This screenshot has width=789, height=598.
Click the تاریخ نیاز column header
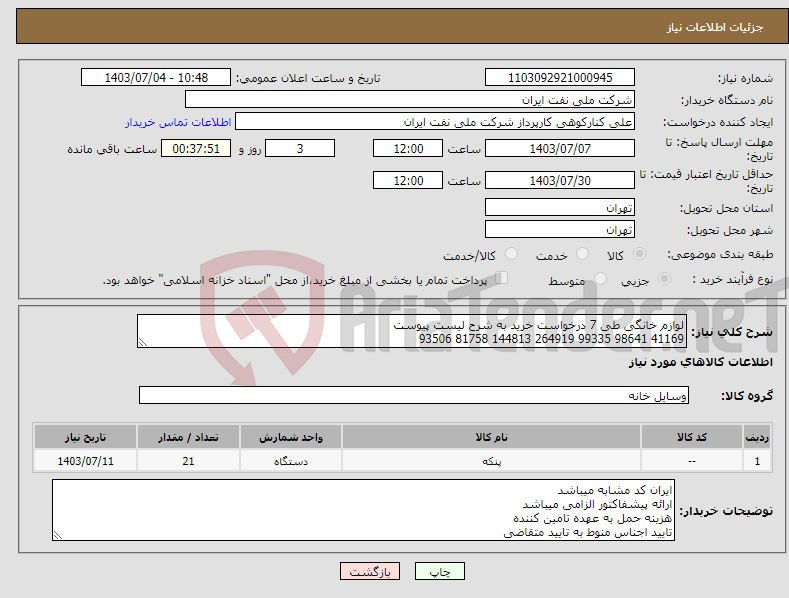pyautogui.click(x=86, y=437)
